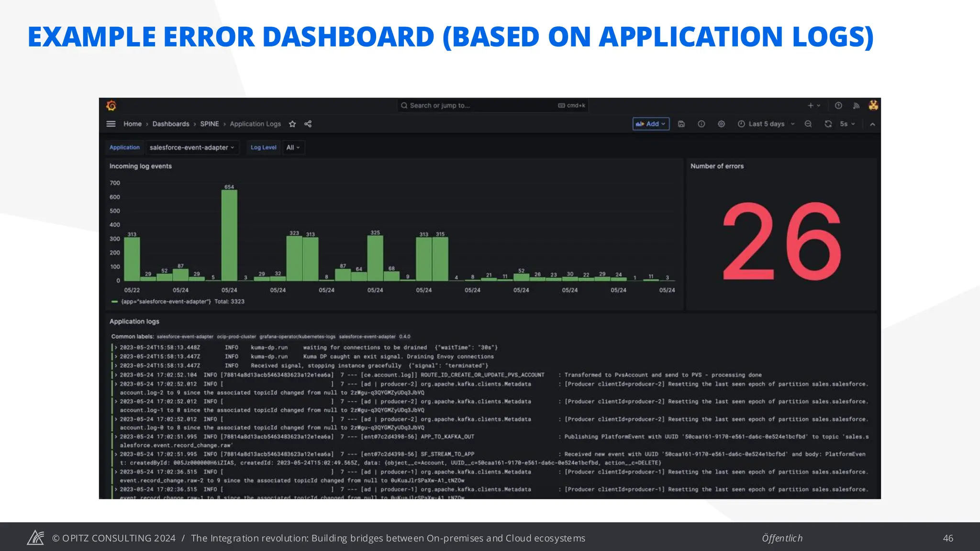Open dashboard settings gear icon
Viewport: 980px width, 551px height.
(x=722, y=124)
